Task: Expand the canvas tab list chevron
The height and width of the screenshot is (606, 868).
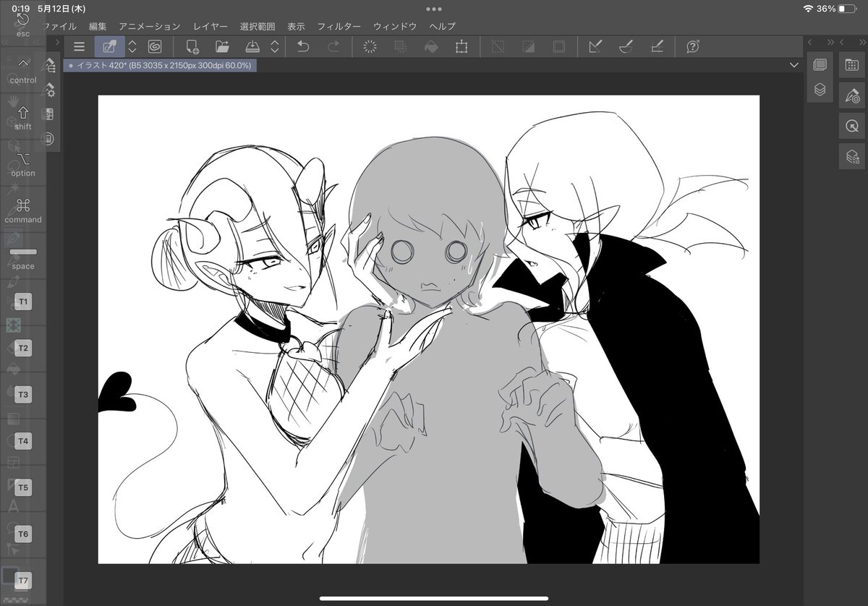Action: pos(794,65)
